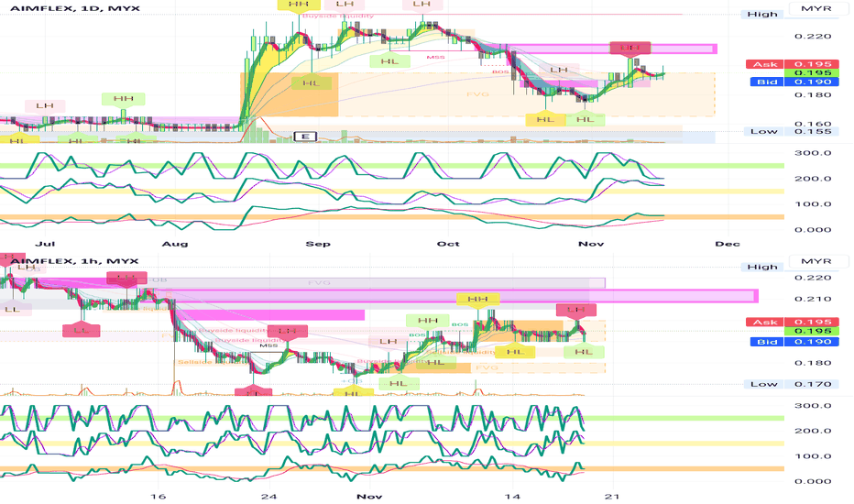
Task: Click green HH marker left of Aug on daily chart
Action: (x=124, y=99)
